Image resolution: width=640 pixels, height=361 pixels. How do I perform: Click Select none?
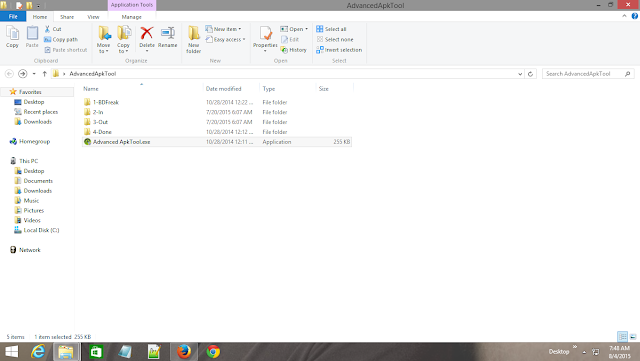click(x=335, y=40)
